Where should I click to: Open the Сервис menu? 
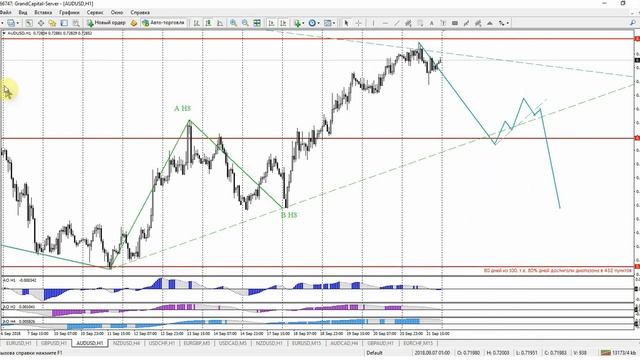[95, 13]
